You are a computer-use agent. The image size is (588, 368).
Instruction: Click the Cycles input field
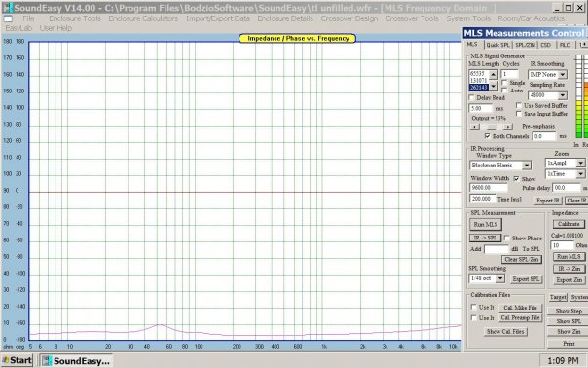click(510, 74)
